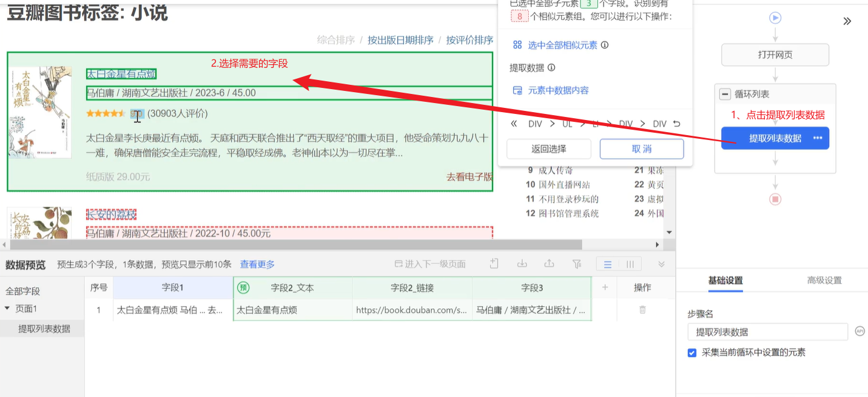Click the scroll-left arrow of horizontal scrollbar

click(x=4, y=245)
